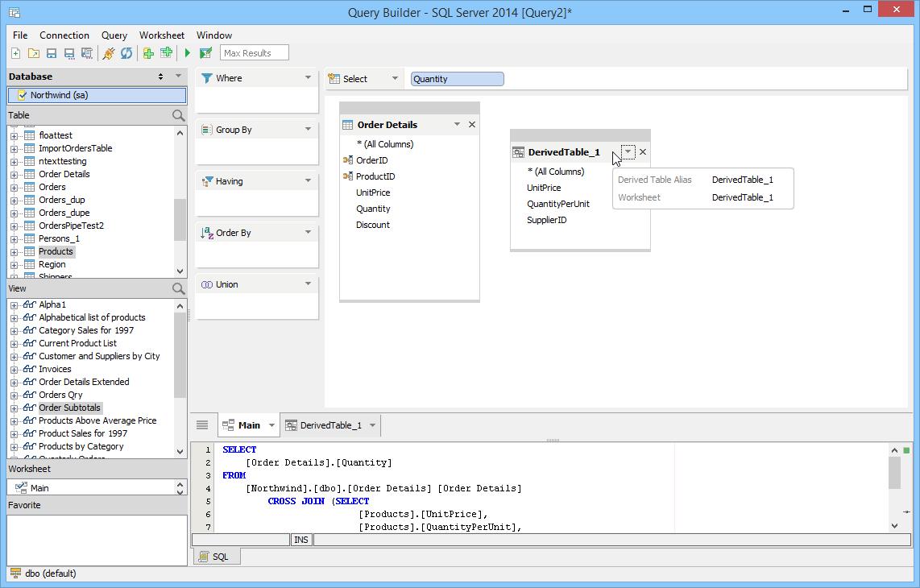
Task: Select the Region table in list
Action: [52, 264]
